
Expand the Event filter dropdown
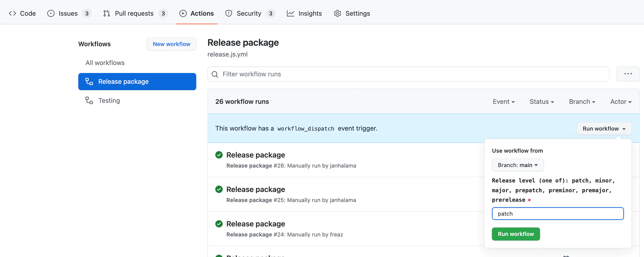[x=504, y=102]
